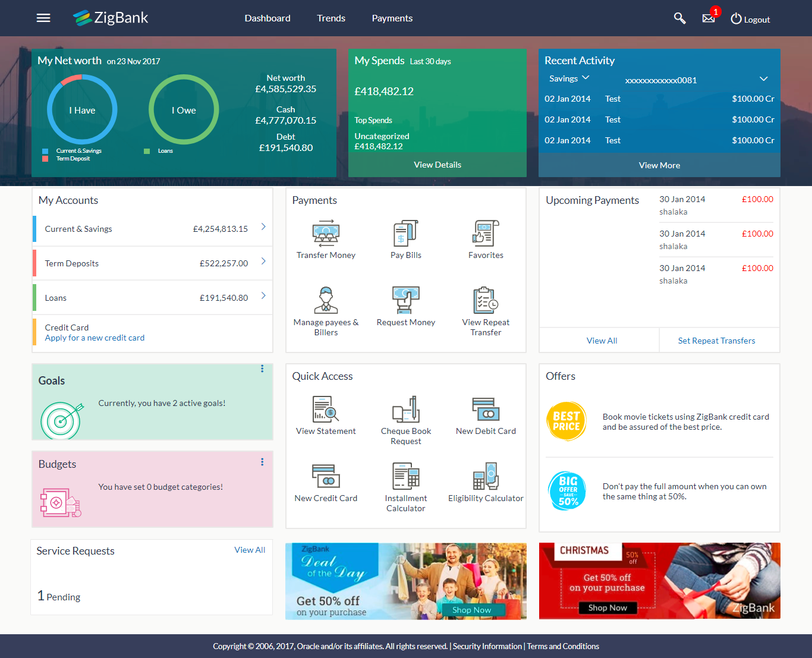The height and width of the screenshot is (658, 812).
Task: Open the Terms and Conditions footer link
Action: [x=563, y=646]
